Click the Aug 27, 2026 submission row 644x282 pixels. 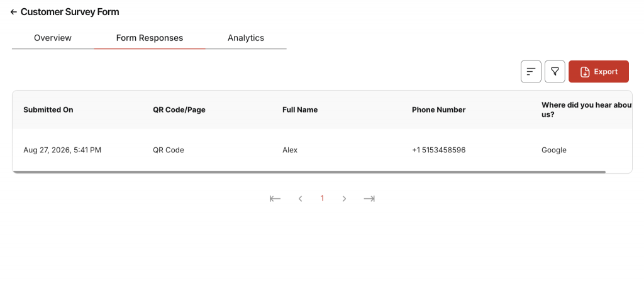(x=322, y=150)
